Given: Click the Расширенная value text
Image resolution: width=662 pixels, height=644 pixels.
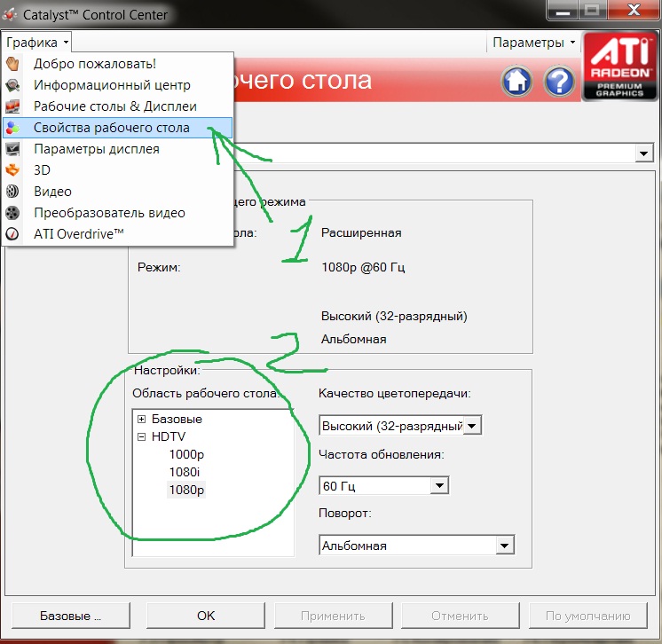Looking at the screenshot, I should [361, 233].
